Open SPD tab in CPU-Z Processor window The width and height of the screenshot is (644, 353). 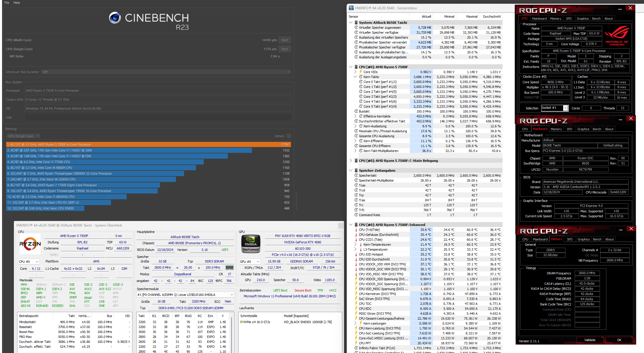(569, 19)
